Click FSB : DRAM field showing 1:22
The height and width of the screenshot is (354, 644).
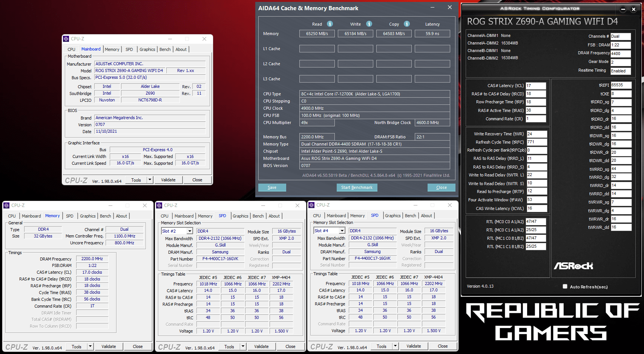[x=621, y=45]
